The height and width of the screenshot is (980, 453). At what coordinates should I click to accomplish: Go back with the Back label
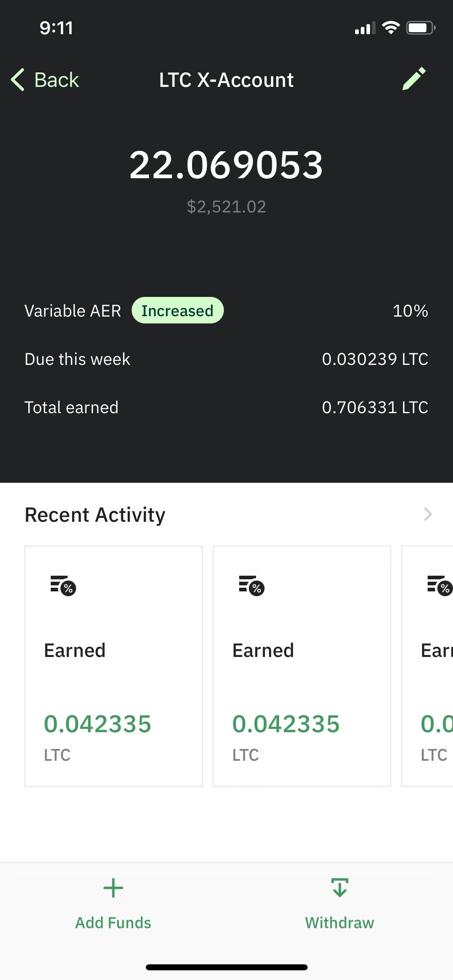coord(57,80)
